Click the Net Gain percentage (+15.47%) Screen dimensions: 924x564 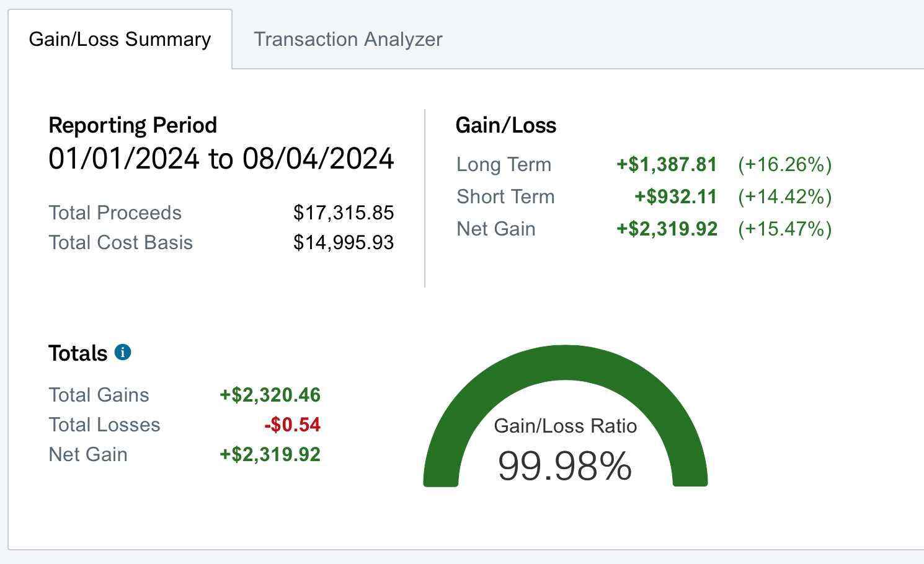[784, 229]
